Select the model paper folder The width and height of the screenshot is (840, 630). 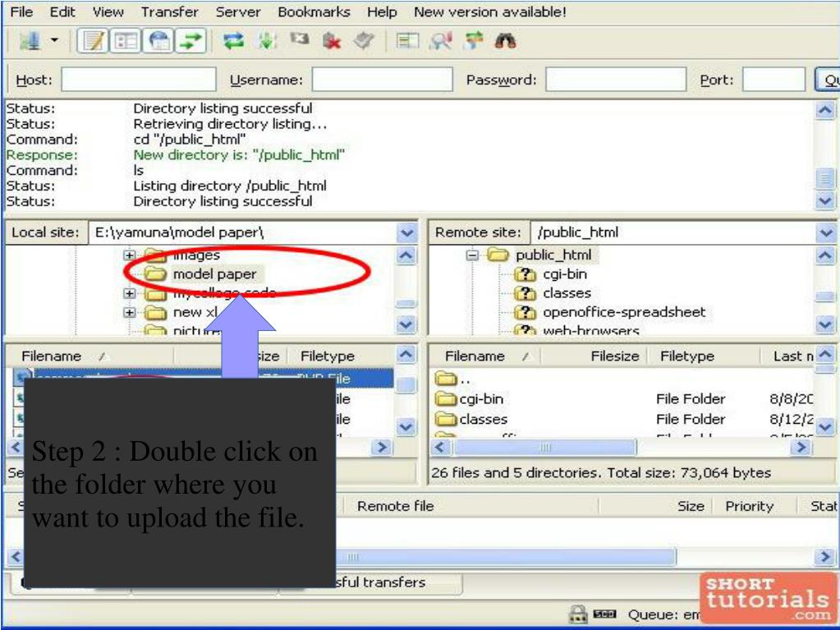point(214,274)
